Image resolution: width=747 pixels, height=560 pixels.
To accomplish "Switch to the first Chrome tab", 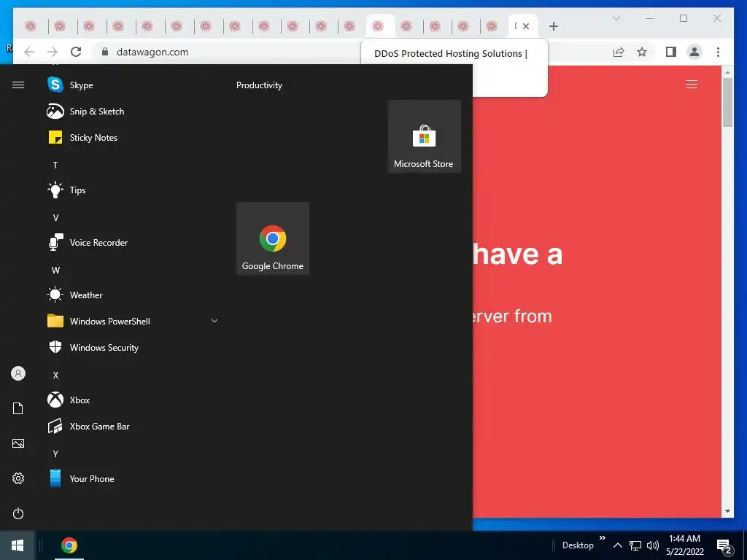I will click(x=31, y=26).
